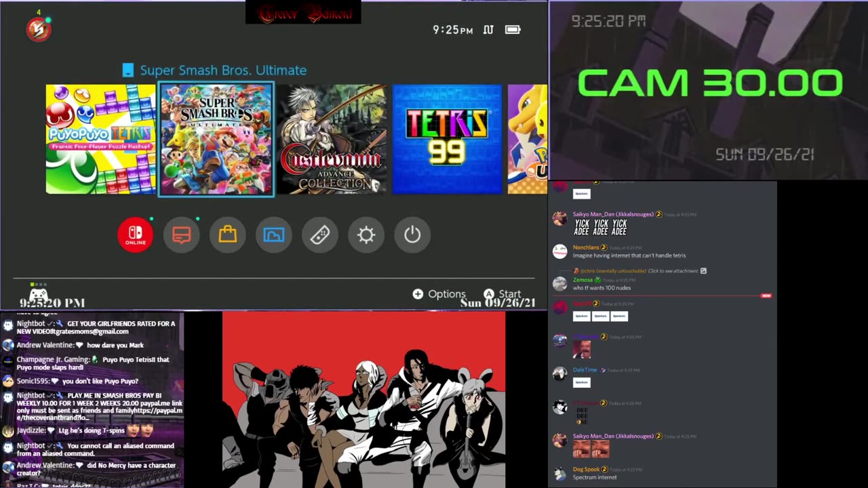Click the Nonchlans username in Discord
The image size is (868, 488).
coord(585,247)
